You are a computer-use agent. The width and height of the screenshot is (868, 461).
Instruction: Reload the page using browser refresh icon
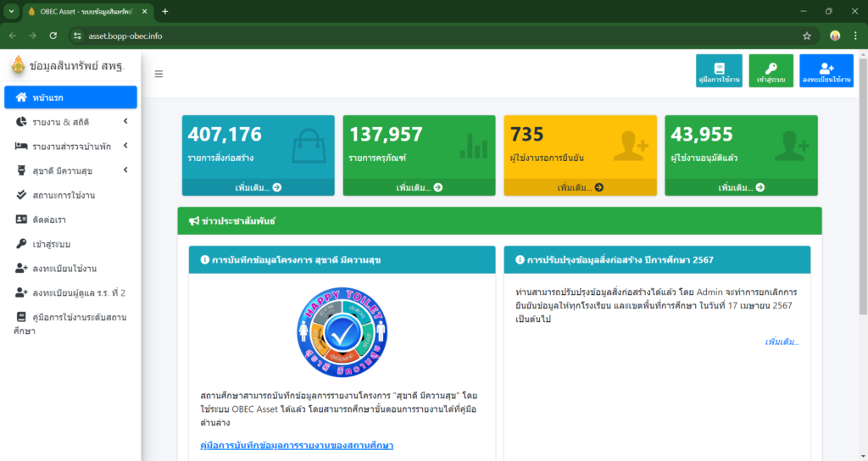[x=53, y=36]
